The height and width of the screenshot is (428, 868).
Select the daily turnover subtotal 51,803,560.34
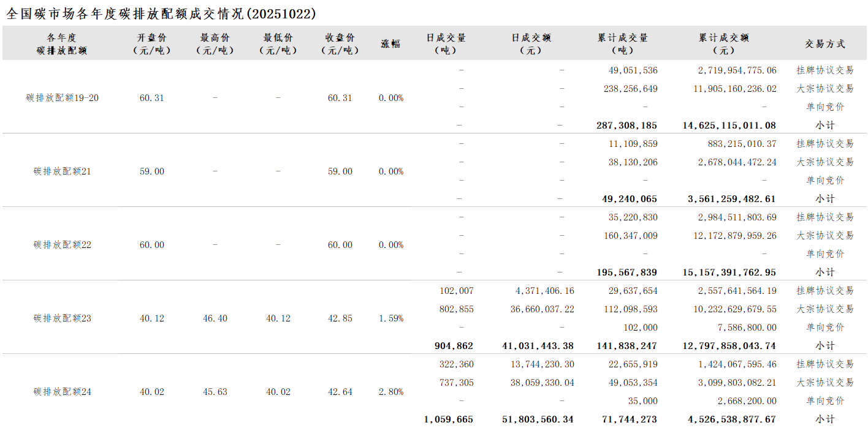[536, 419]
